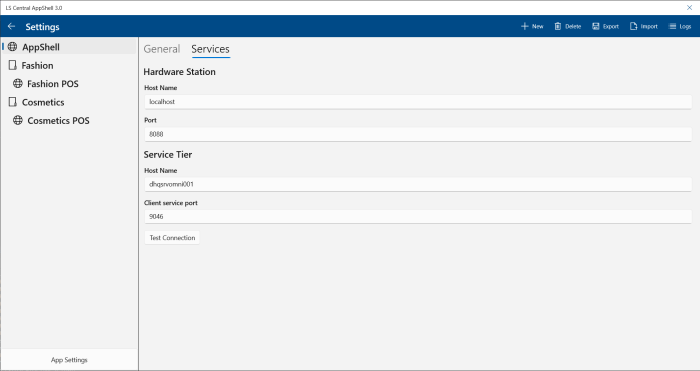700x371 pixels.
Task: Select the globe icon beside Fashion POS
Action: 17,83
